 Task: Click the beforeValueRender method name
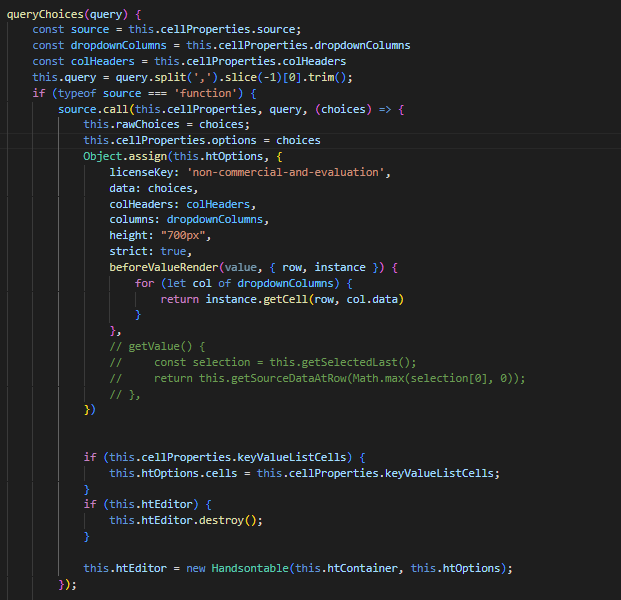[x=164, y=267]
